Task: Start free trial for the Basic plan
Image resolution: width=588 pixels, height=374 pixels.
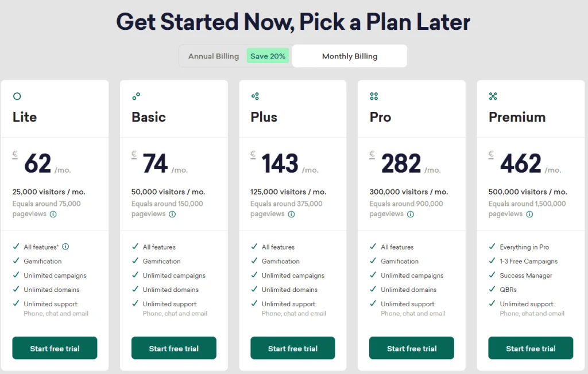Action: click(173, 348)
